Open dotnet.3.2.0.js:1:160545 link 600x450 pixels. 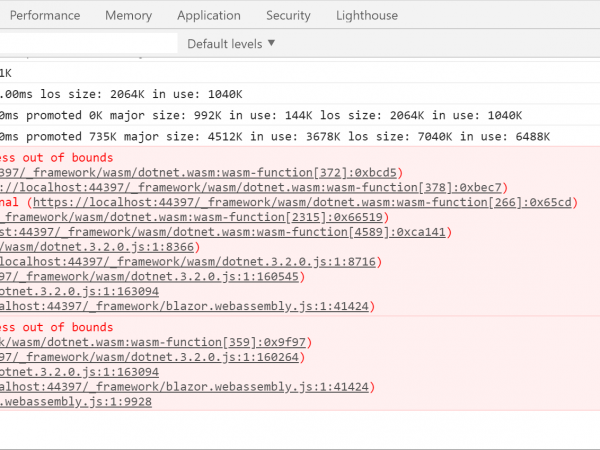pos(149,277)
